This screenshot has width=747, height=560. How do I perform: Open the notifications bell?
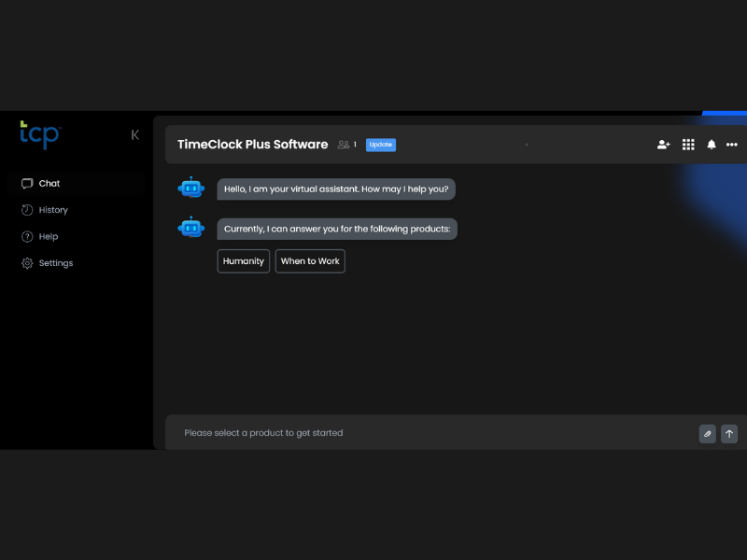pyautogui.click(x=712, y=145)
